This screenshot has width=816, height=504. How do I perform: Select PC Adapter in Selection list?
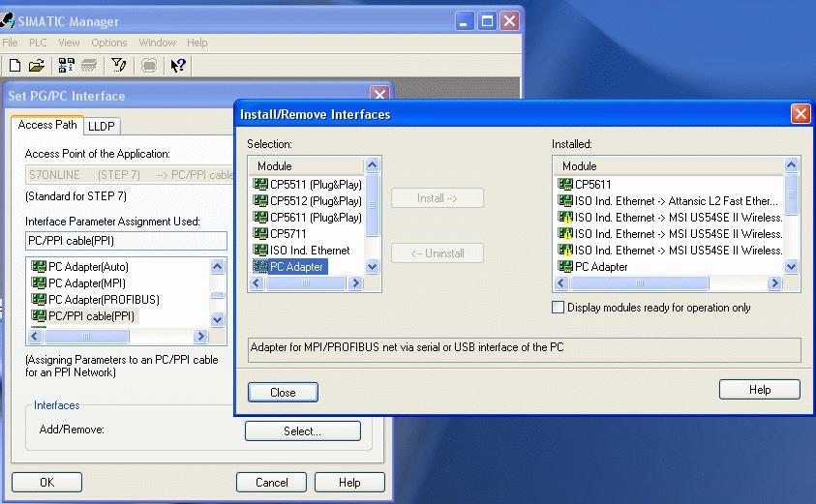coord(289,267)
